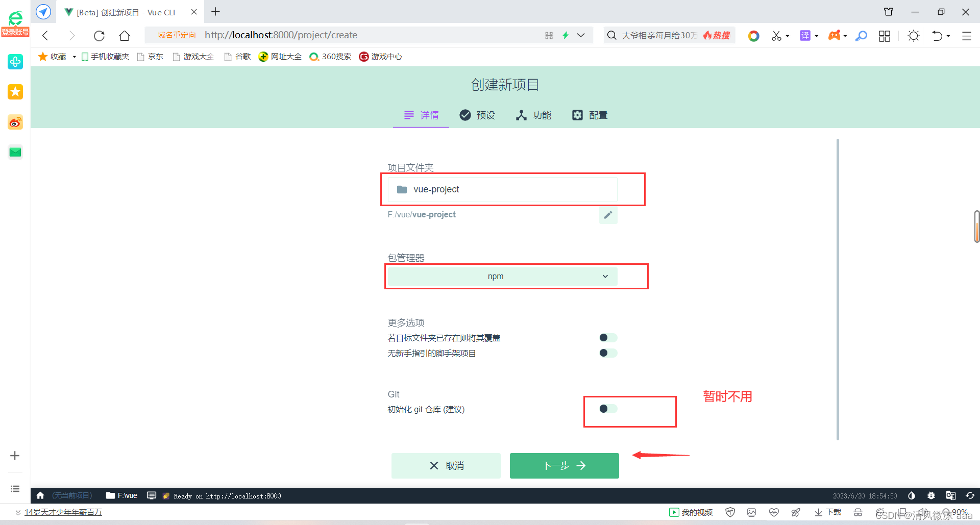Toggle 初始化 git 仓库 switch
The height and width of the screenshot is (525, 980).
click(x=608, y=409)
